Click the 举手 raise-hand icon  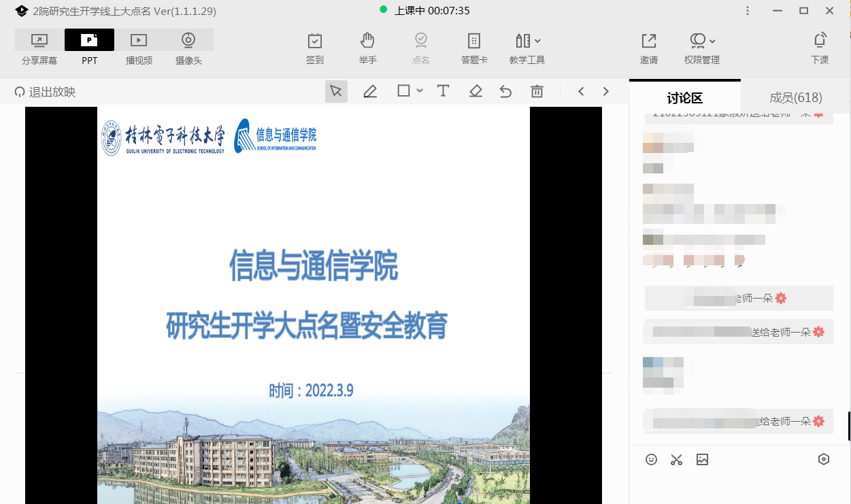click(x=367, y=41)
